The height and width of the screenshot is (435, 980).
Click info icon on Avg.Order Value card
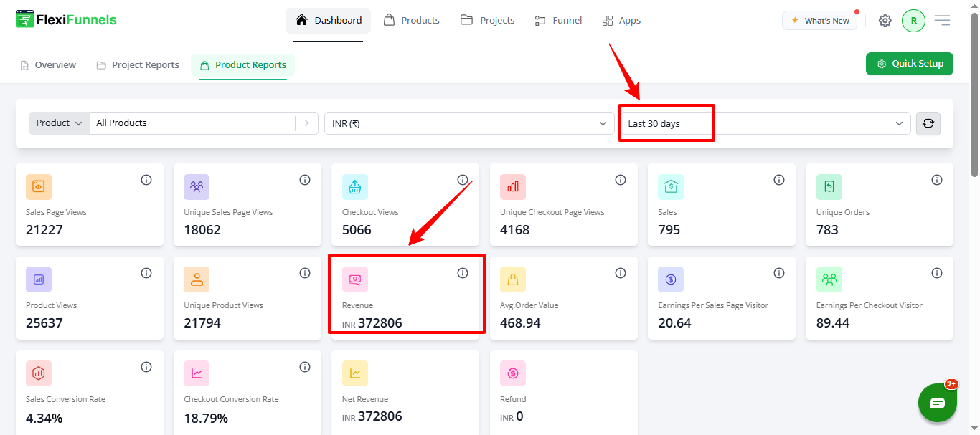click(621, 273)
